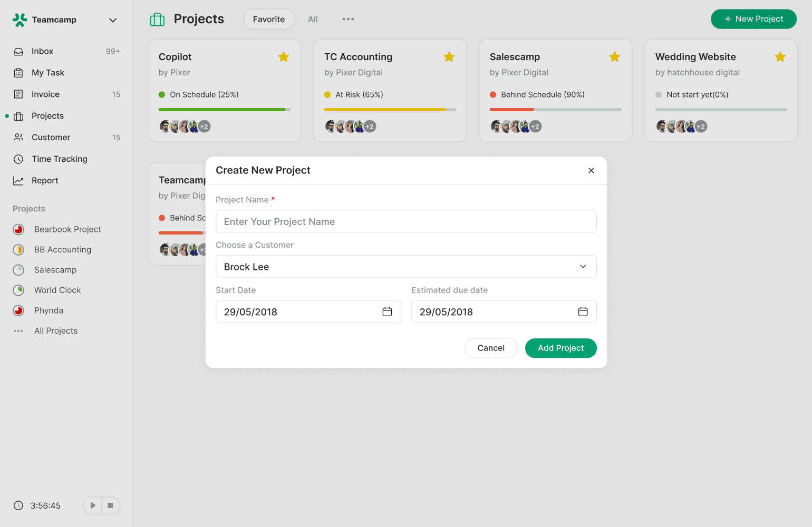
Task: Click the Report chart icon
Action: 18,181
